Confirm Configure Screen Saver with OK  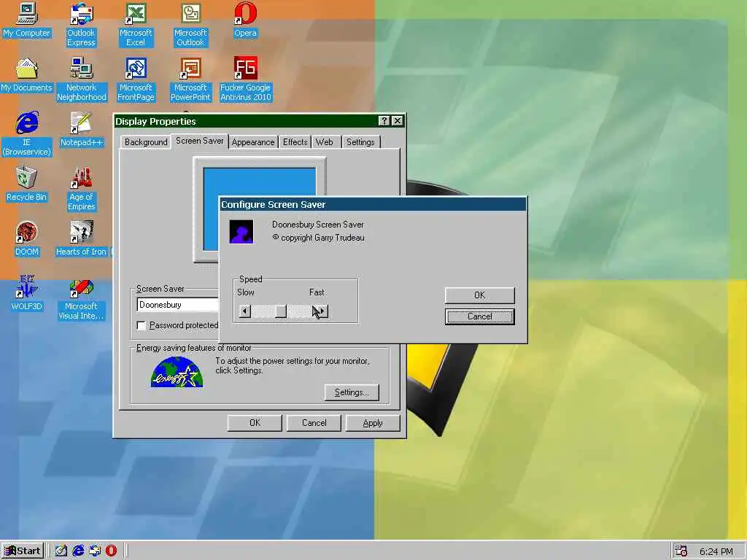[x=480, y=295]
